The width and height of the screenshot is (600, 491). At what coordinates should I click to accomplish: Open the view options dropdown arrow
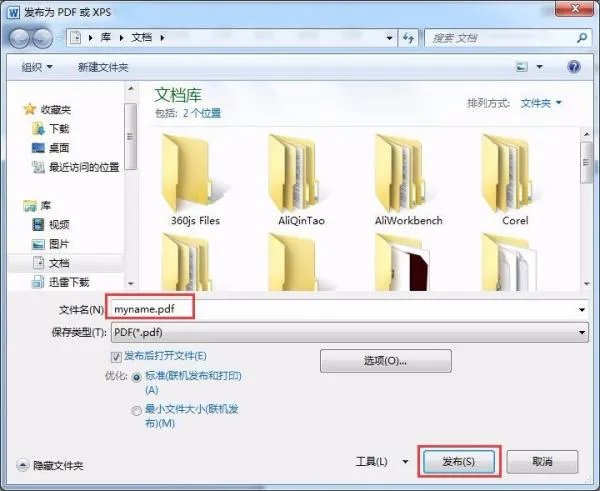[540, 67]
